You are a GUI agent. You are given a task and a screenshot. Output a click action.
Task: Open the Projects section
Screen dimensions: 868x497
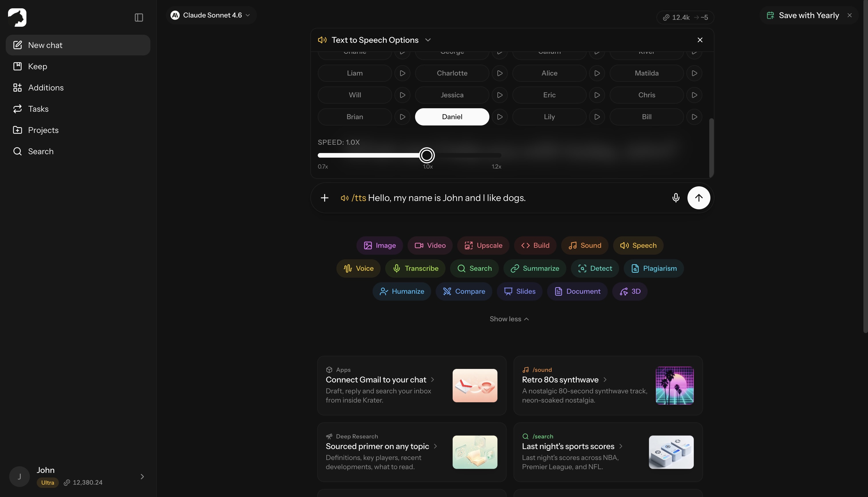(x=78, y=130)
